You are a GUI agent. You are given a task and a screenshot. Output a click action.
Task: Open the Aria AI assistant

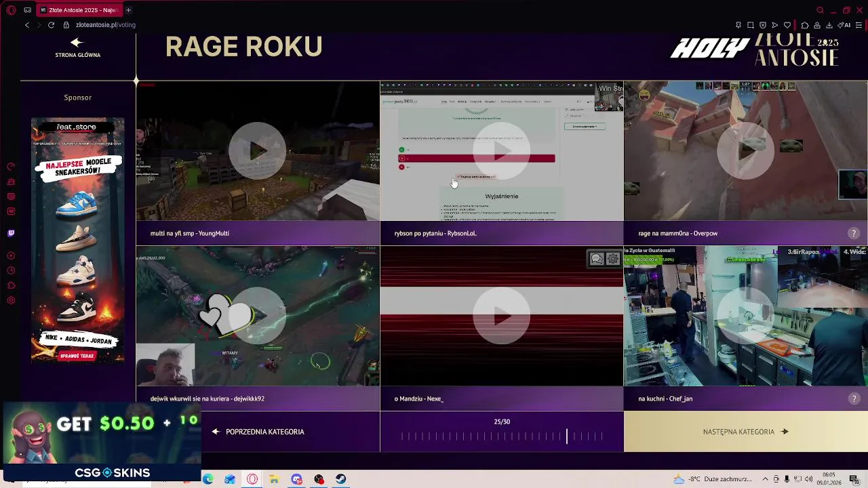[x=845, y=25]
